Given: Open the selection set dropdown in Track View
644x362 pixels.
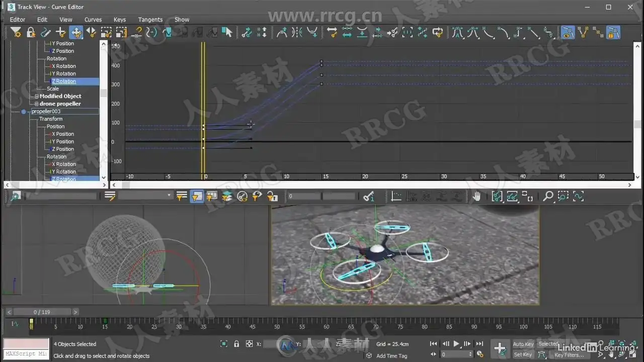Looking at the screenshot, I should tap(169, 196).
